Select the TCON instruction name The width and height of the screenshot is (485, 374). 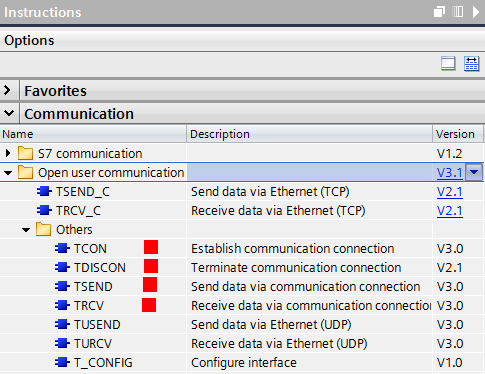coord(90,249)
